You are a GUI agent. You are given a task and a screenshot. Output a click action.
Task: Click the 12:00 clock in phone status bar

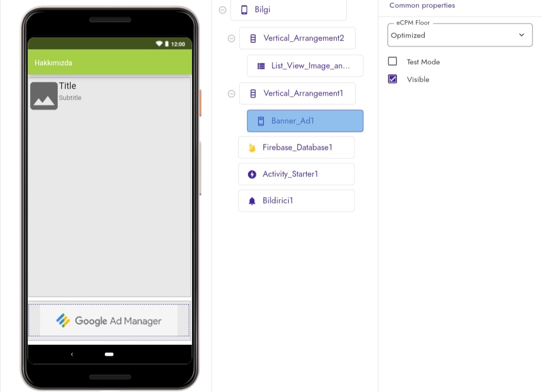[178, 44]
